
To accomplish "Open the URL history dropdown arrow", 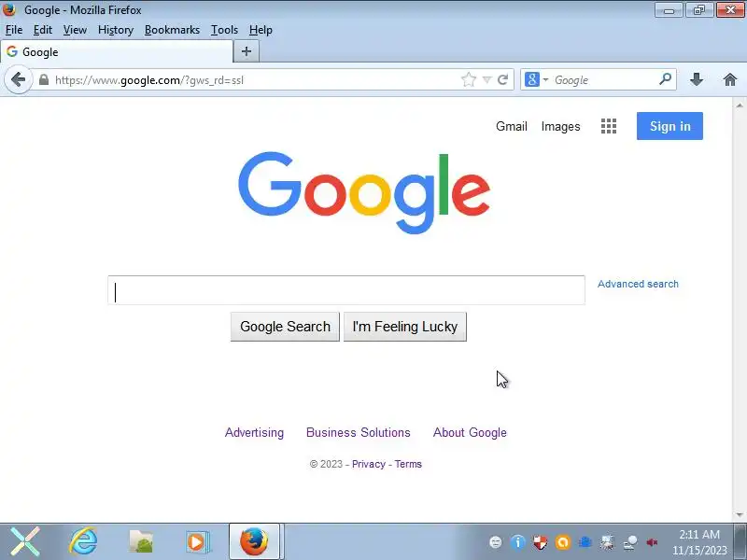I will tap(486, 80).
